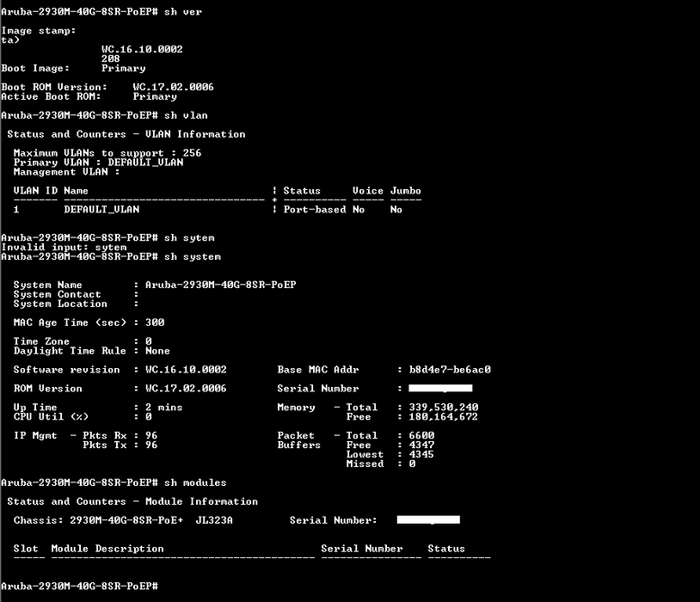Click 'Serial Number' label in system info
Image resolution: width=700 pixels, height=602 pixels.
[x=318, y=389]
